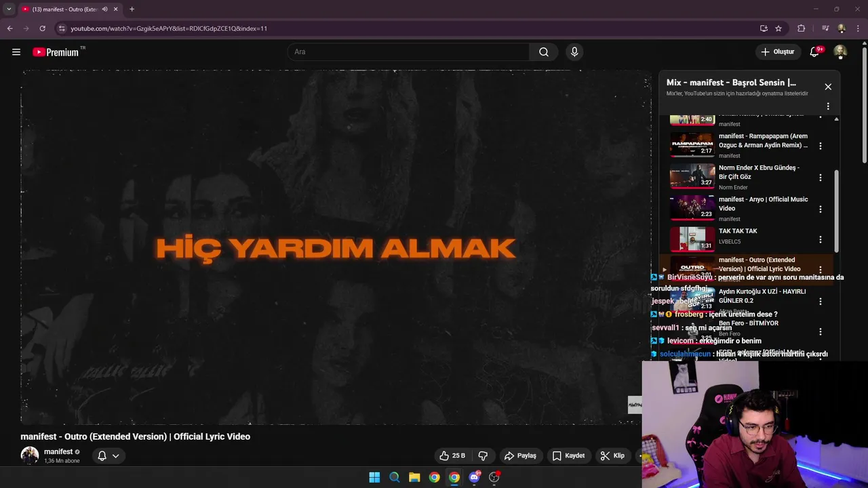Like the video with 25 B thumbs up
Viewport: 868px width, 488px height.
pyautogui.click(x=452, y=455)
